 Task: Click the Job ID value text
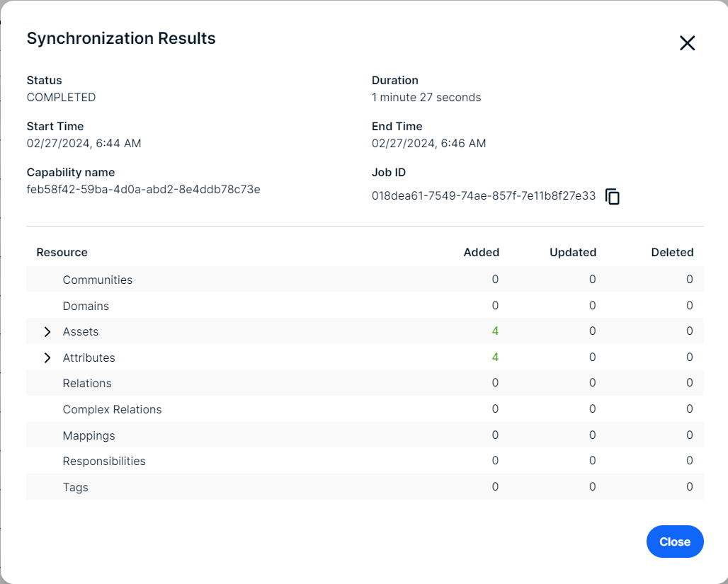(483, 196)
